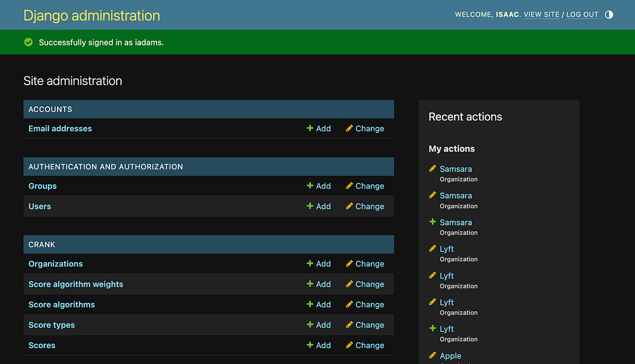Click the 'My actions' subheading
635x364 pixels.
pos(452,149)
